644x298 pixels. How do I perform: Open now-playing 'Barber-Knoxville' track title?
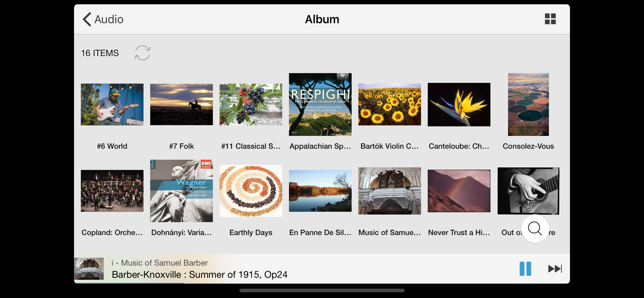[x=200, y=274]
